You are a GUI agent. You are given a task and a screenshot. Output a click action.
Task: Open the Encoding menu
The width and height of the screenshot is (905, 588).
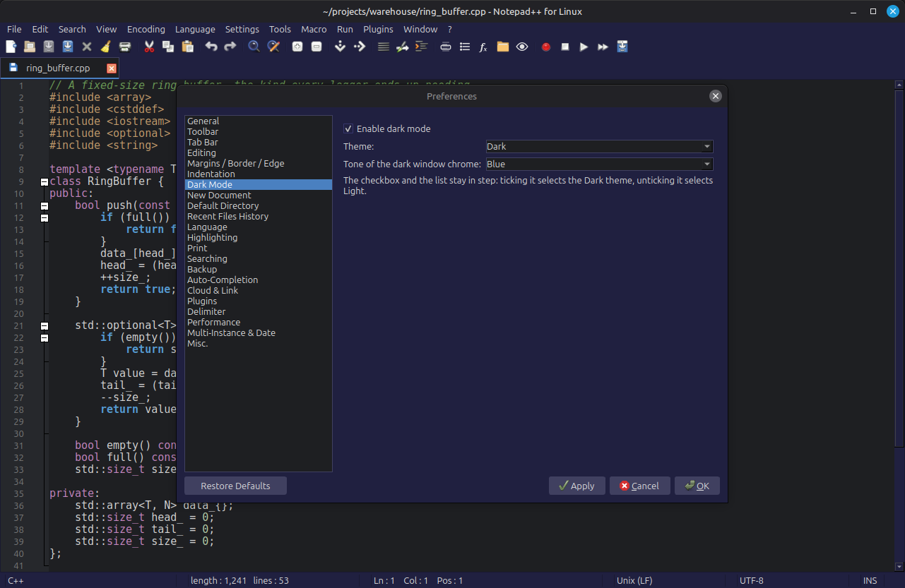146,29
